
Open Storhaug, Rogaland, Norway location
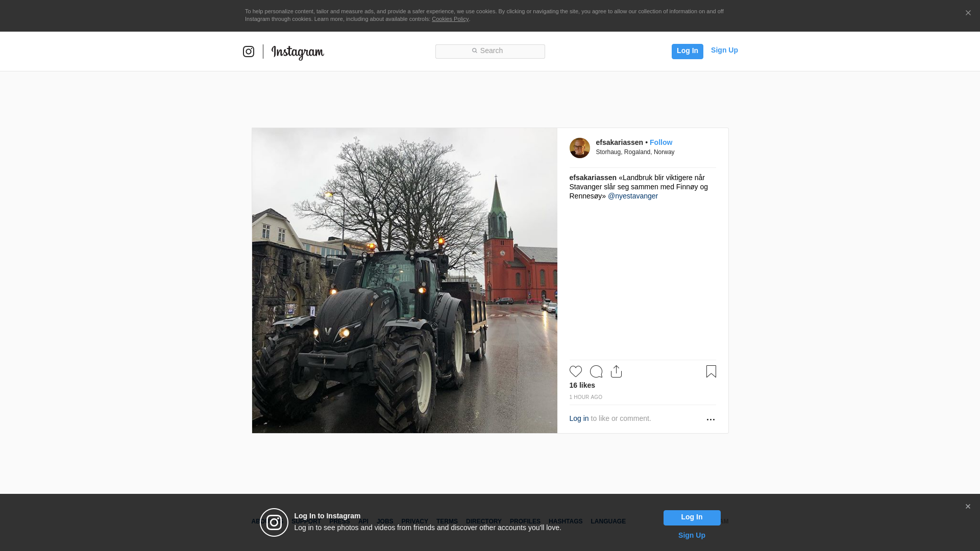635,152
